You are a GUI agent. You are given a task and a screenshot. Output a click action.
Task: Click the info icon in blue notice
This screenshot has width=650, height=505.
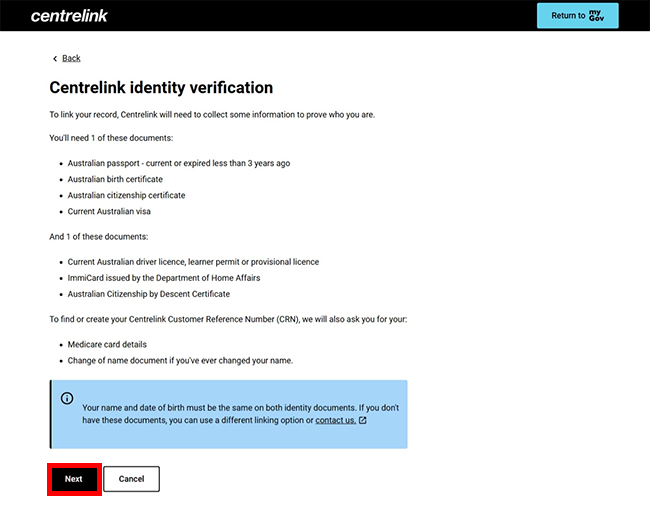[x=67, y=398]
